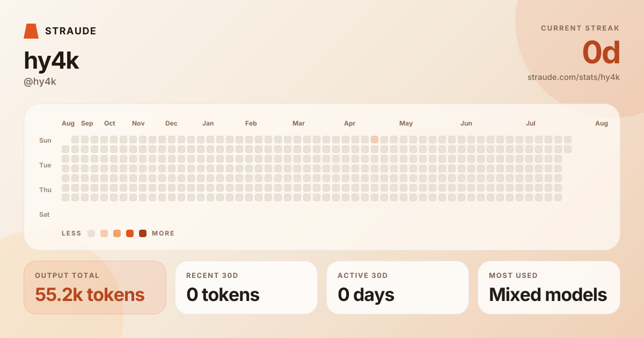Open the straude.com/stats/hy4k link
The image size is (644, 338).
click(x=574, y=77)
